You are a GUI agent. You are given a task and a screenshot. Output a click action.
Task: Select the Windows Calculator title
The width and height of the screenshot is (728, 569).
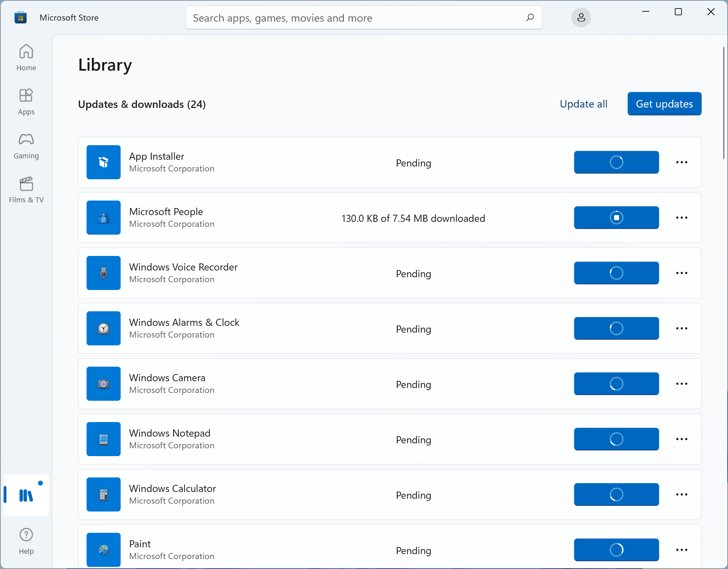[x=172, y=488]
